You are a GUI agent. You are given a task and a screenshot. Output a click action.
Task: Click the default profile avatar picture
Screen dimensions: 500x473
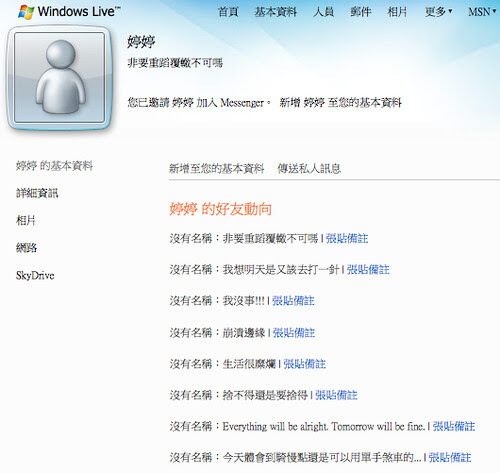click(x=60, y=78)
